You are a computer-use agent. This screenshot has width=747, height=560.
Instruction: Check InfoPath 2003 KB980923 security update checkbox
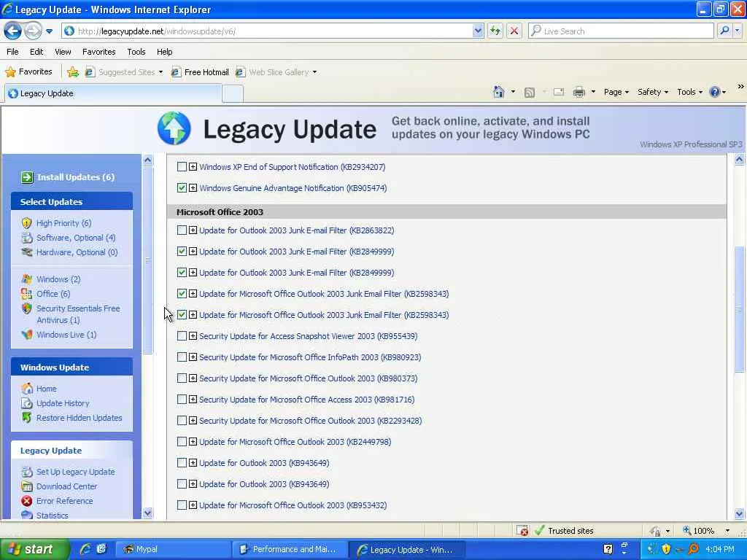click(x=182, y=357)
